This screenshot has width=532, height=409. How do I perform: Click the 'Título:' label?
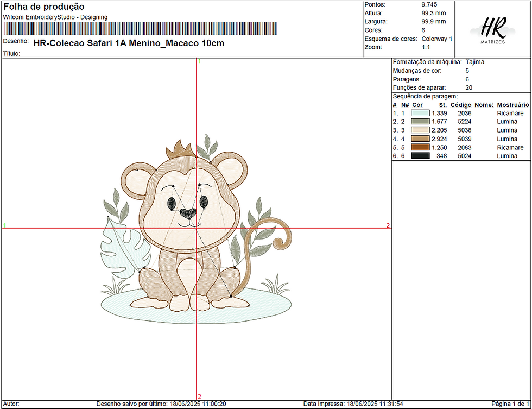click(x=11, y=54)
